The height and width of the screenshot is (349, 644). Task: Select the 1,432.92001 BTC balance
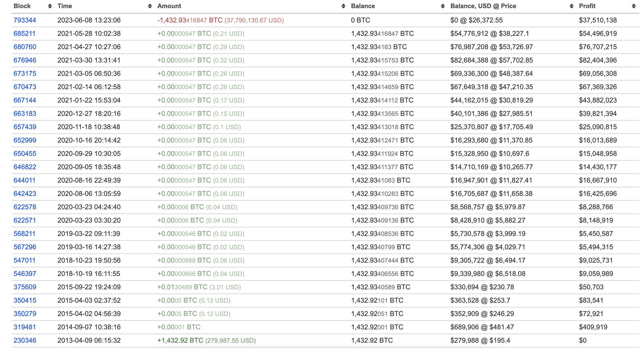[x=377, y=328]
